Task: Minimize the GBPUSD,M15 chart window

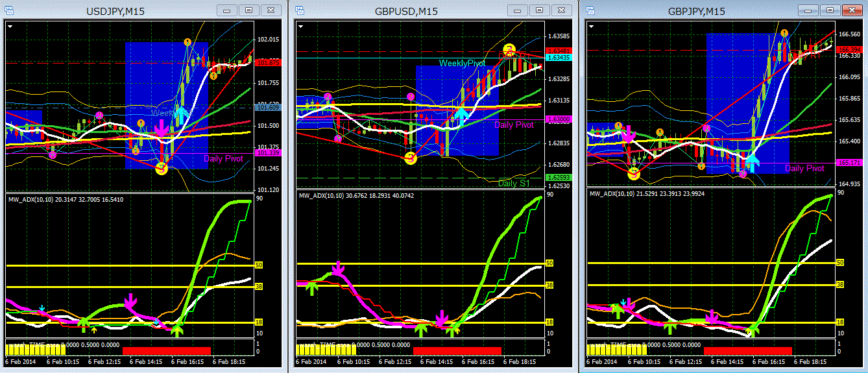Action: point(516,10)
